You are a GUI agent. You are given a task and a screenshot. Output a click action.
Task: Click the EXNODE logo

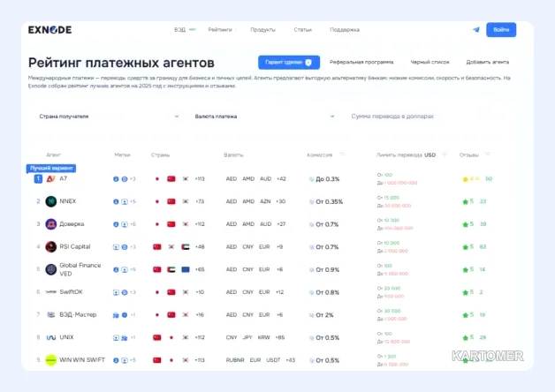pyautogui.click(x=49, y=30)
